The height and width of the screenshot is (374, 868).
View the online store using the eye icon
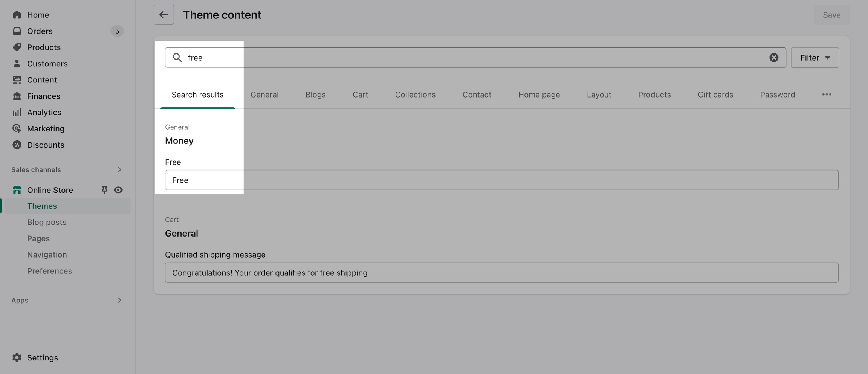[118, 190]
